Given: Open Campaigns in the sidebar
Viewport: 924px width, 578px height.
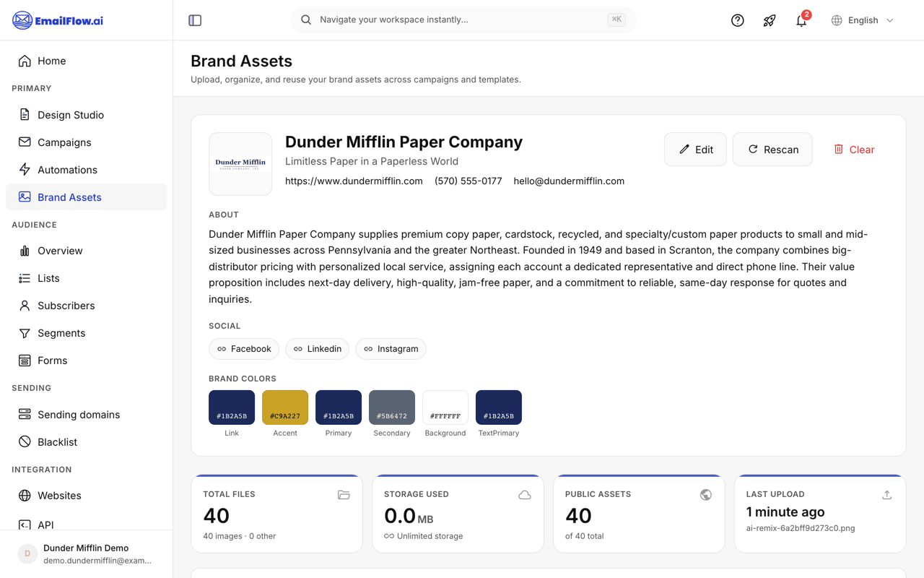Looking at the screenshot, I should point(87,142).
